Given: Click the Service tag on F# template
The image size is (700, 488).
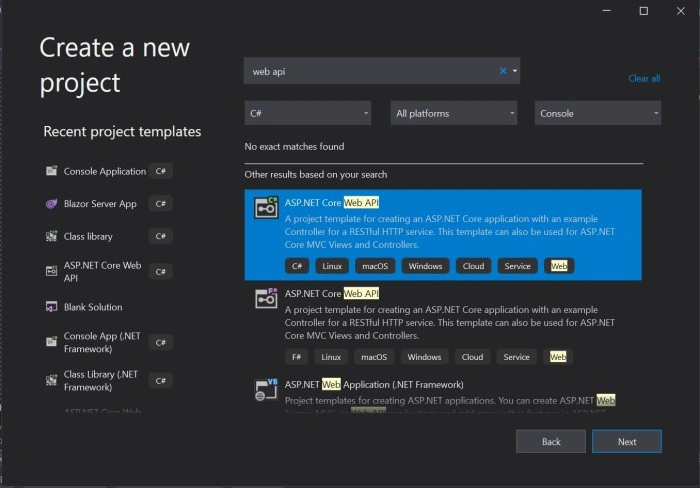Looking at the screenshot, I should (x=517, y=357).
